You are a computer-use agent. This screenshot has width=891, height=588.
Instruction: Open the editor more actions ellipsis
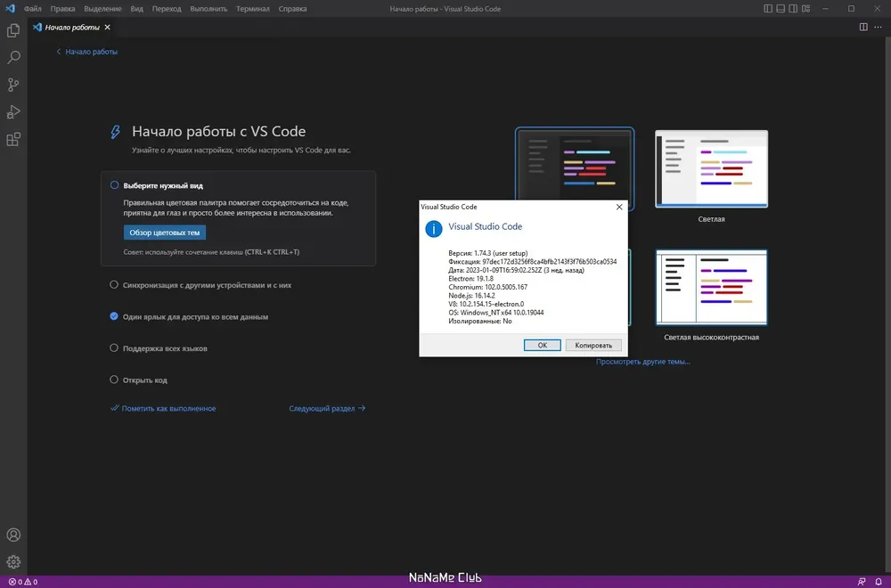(878, 28)
